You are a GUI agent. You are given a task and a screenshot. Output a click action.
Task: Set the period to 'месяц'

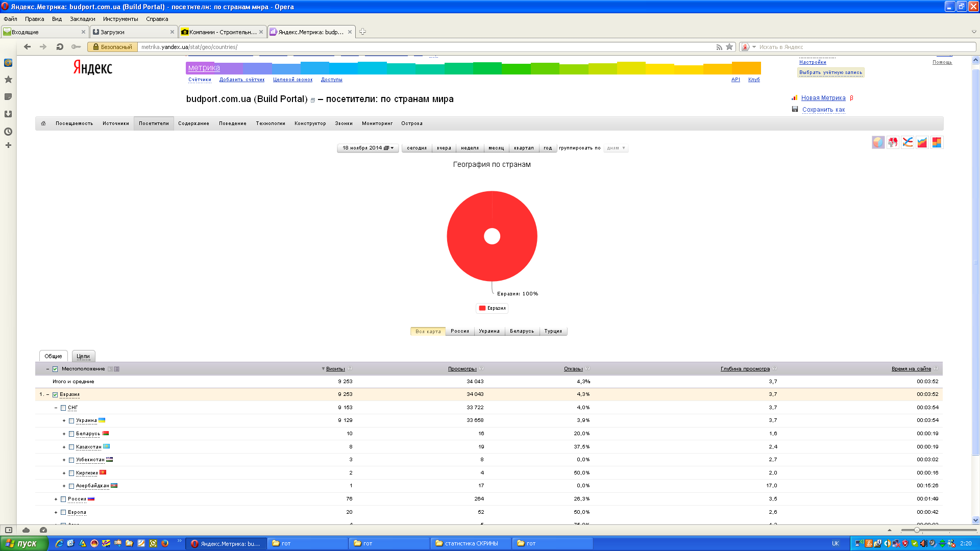pyautogui.click(x=496, y=148)
